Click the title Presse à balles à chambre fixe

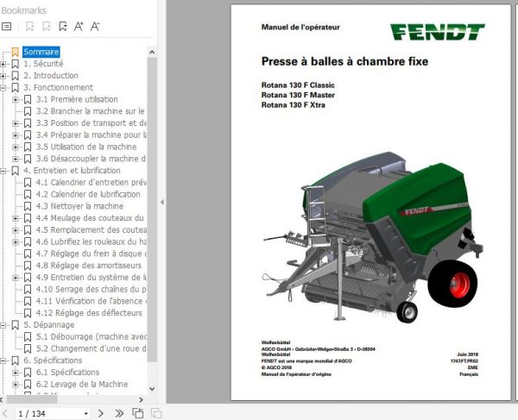tap(344, 61)
